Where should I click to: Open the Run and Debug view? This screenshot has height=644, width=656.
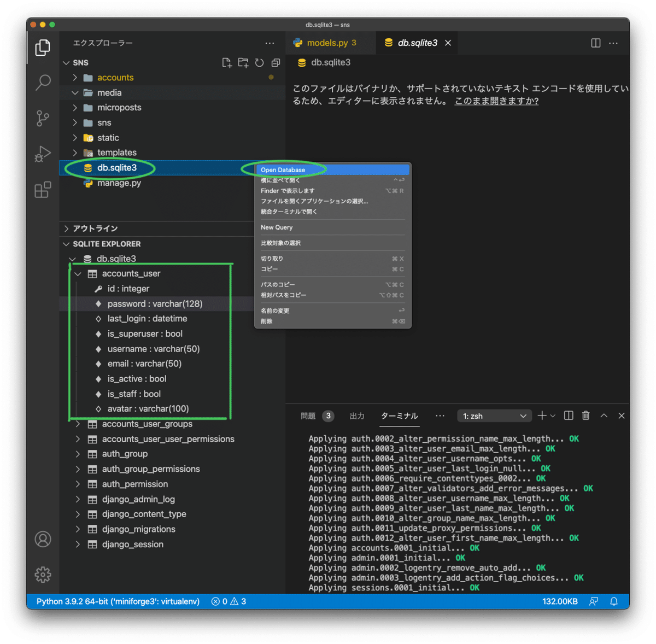click(43, 154)
